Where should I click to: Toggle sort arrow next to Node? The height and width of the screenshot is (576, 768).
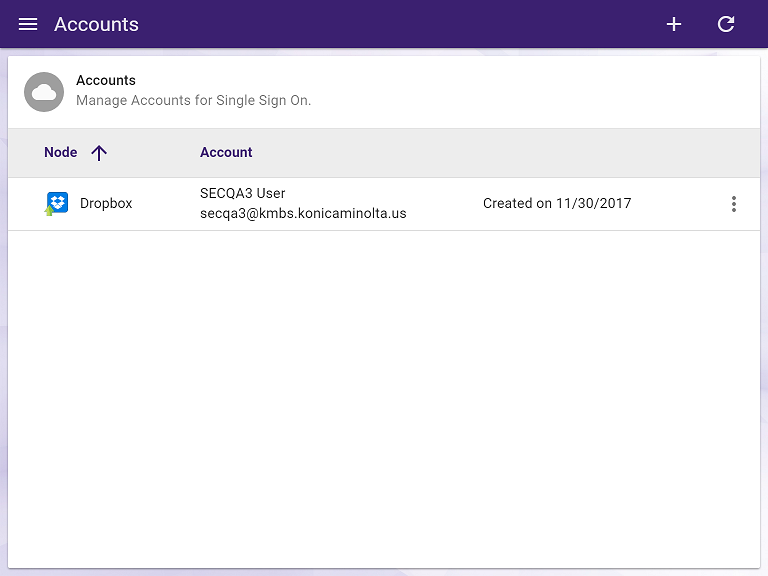point(99,153)
